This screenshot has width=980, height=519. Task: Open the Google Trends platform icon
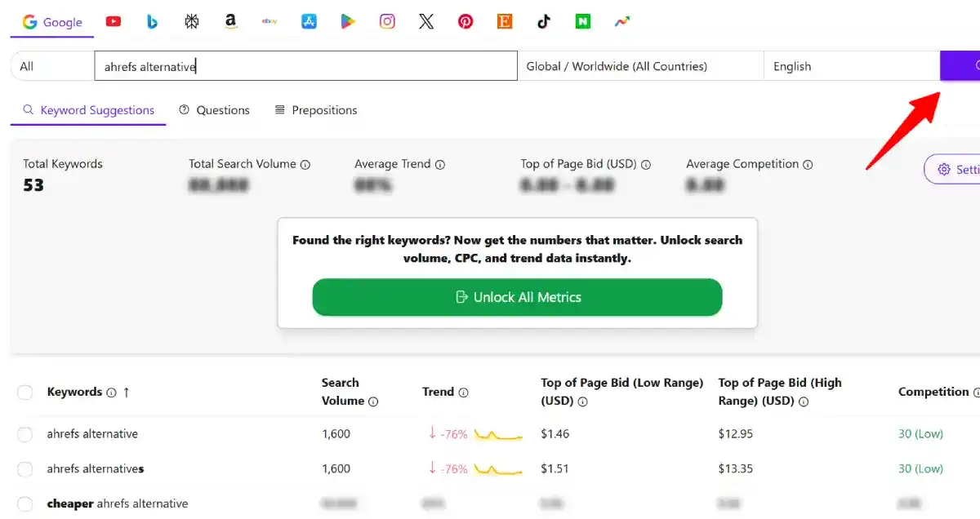[x=622, y=22]
